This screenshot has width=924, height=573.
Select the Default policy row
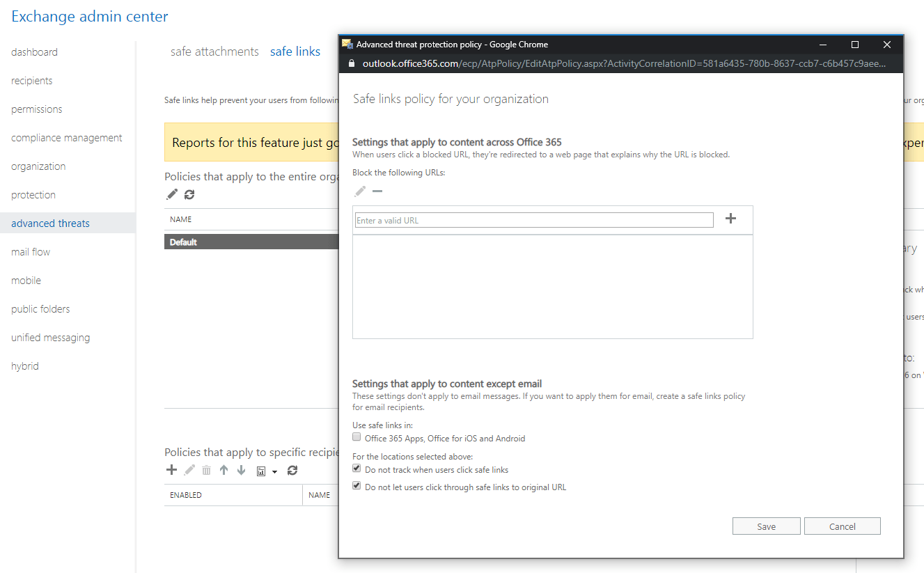pyautogui.click(x=251, y=242)
